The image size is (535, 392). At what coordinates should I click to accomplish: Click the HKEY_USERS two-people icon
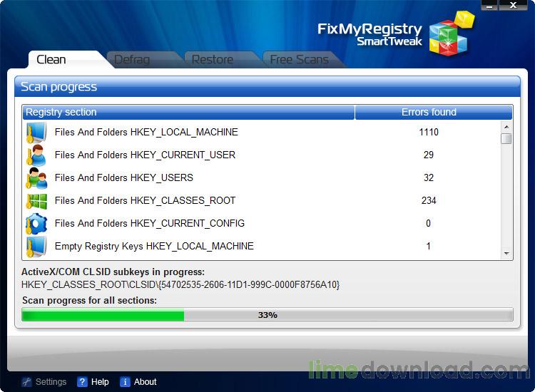36,178
